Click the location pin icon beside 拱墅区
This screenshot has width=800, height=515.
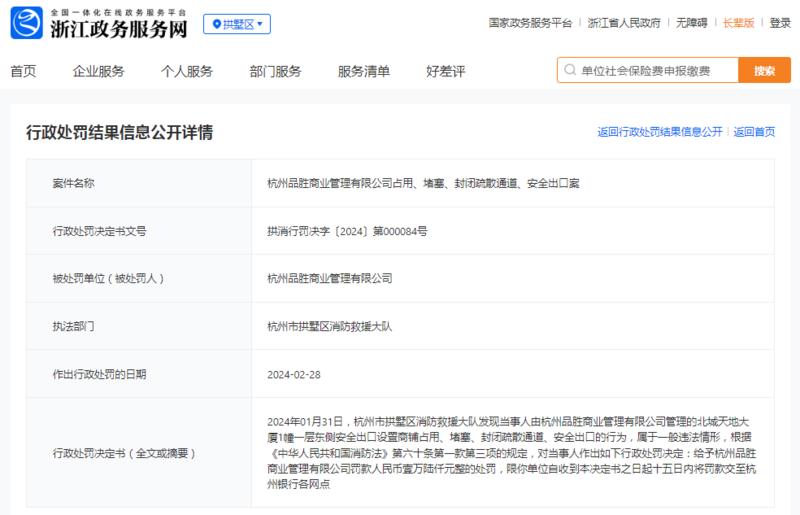tap(216, 24)
